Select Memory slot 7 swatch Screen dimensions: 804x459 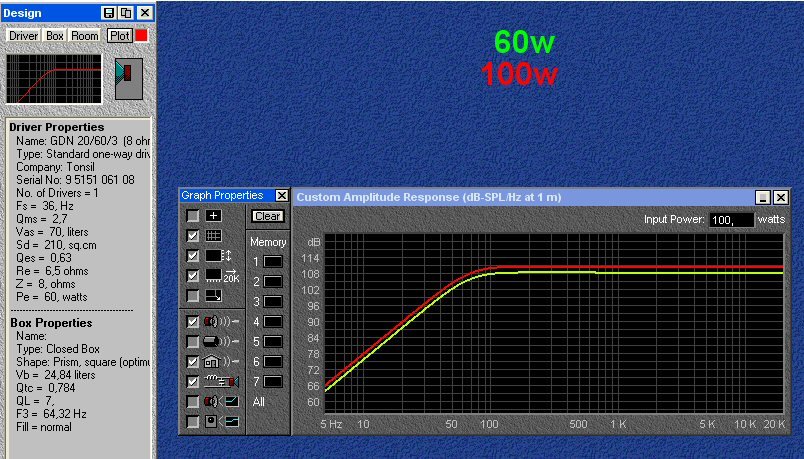click(273, 382)
